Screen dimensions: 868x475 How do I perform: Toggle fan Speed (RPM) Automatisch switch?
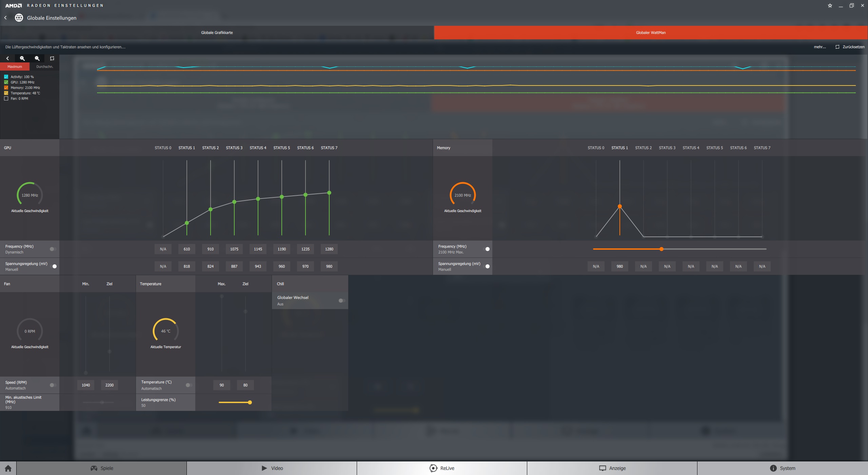pos(53,385)
